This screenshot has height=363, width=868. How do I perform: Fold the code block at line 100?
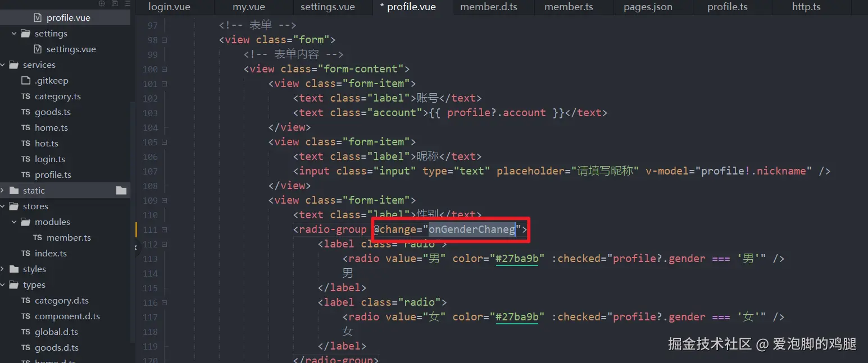[x=165, y=70]
